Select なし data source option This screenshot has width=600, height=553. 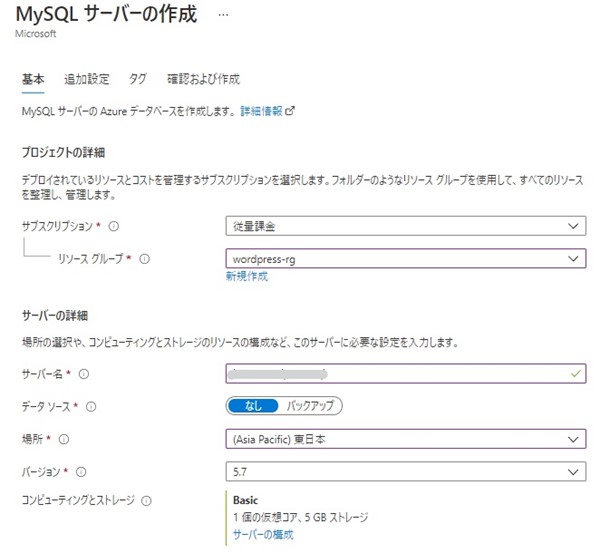tap(254, 406)
